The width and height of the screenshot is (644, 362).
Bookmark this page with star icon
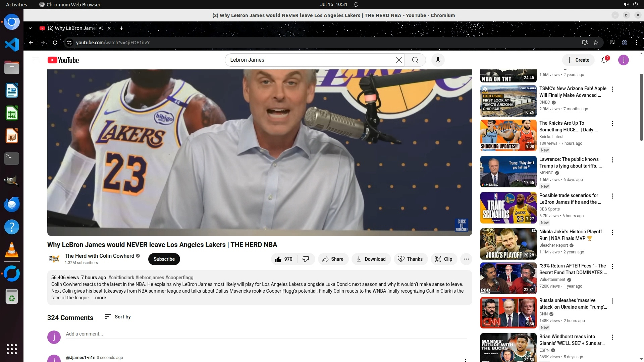tap(596, 43)
